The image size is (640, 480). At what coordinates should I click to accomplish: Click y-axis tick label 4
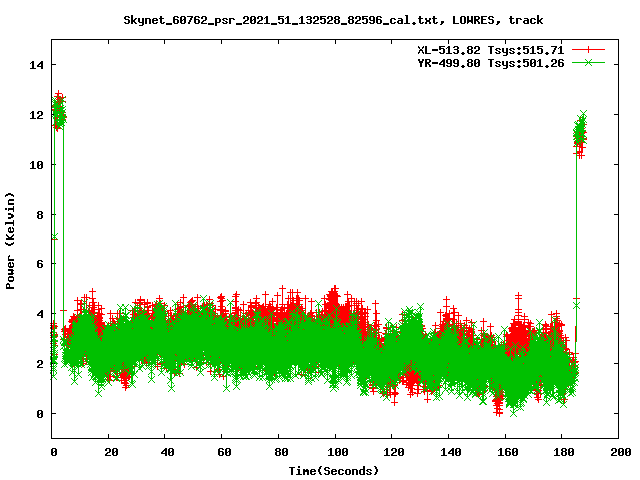(40, 314)
